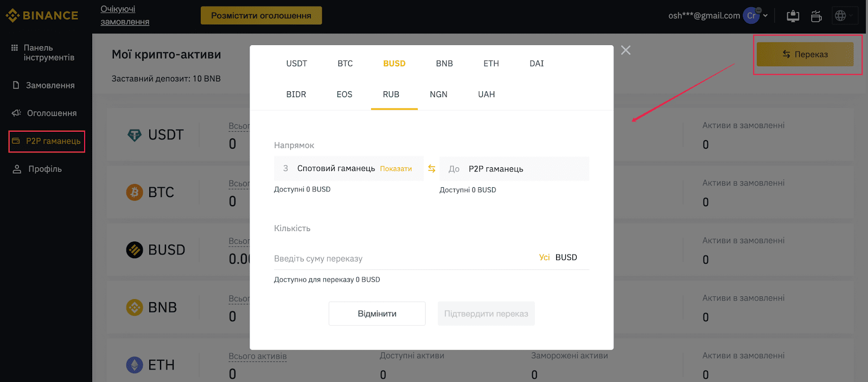Click the profile person icon in sidebar
The width and height of the screenshot is (868, 382).
[17, 169]
